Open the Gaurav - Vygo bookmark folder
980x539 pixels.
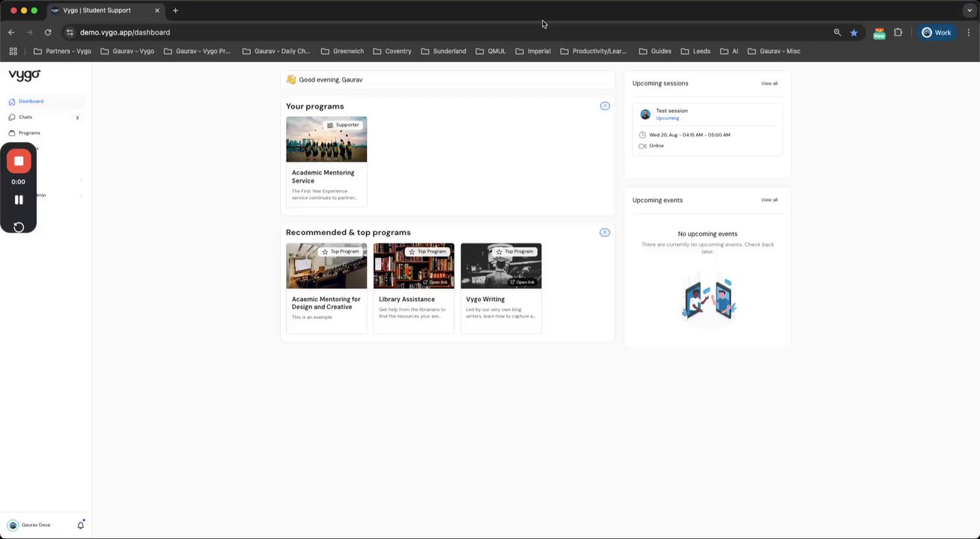pyautogui.click(x=127, y=51)
